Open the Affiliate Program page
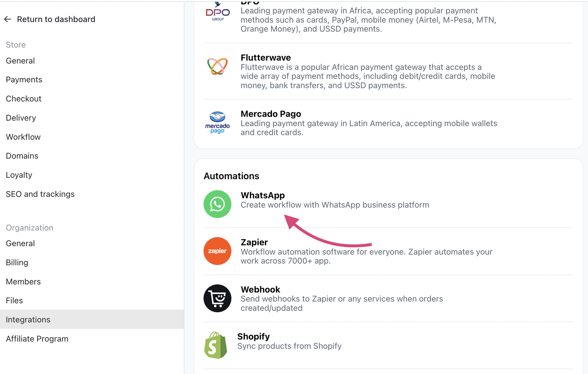Screen dimensions: 588x374 [37, 339]
